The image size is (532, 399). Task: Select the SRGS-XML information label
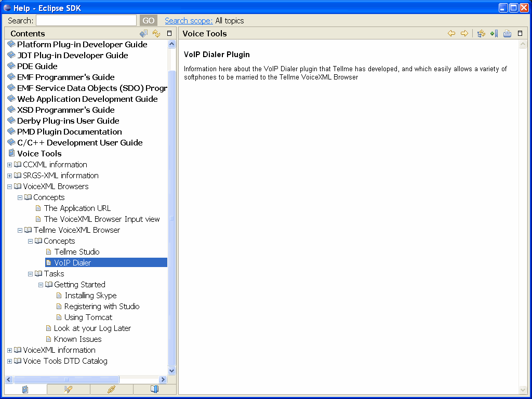61,176
